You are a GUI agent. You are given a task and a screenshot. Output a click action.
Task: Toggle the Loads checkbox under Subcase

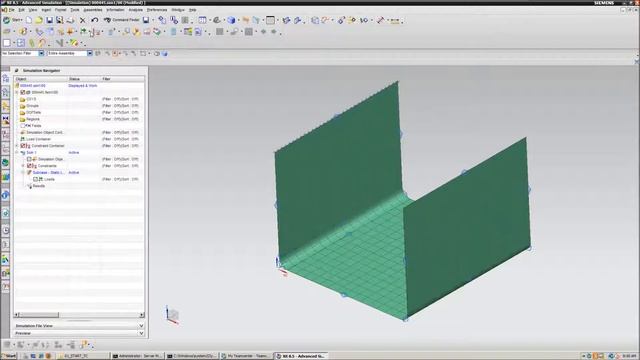tap(35, 179)
